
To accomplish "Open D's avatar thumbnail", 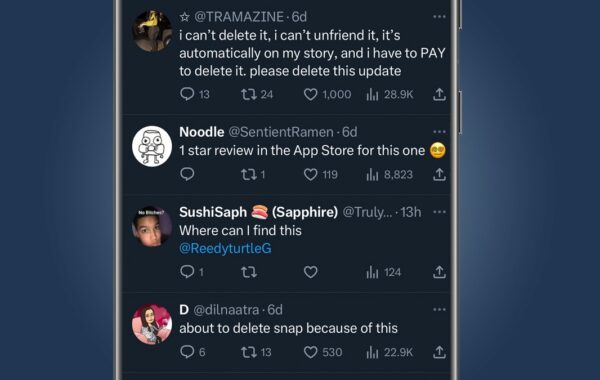I will pos(152,325).
